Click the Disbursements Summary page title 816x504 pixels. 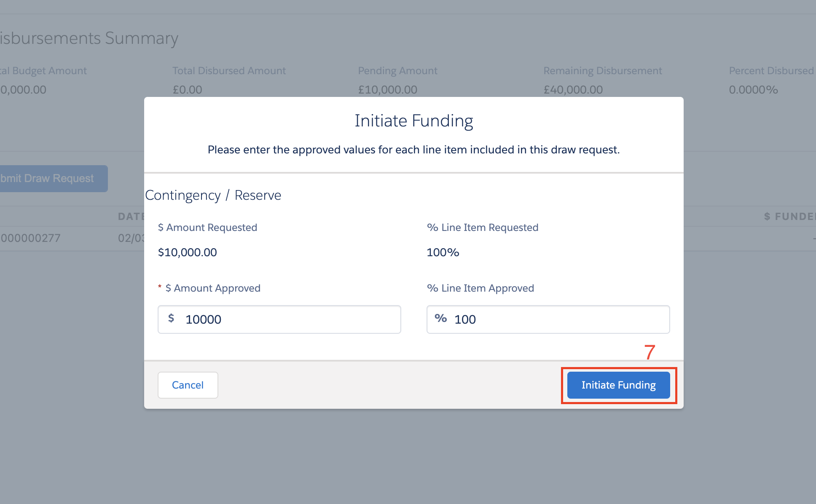click(89, 38)
